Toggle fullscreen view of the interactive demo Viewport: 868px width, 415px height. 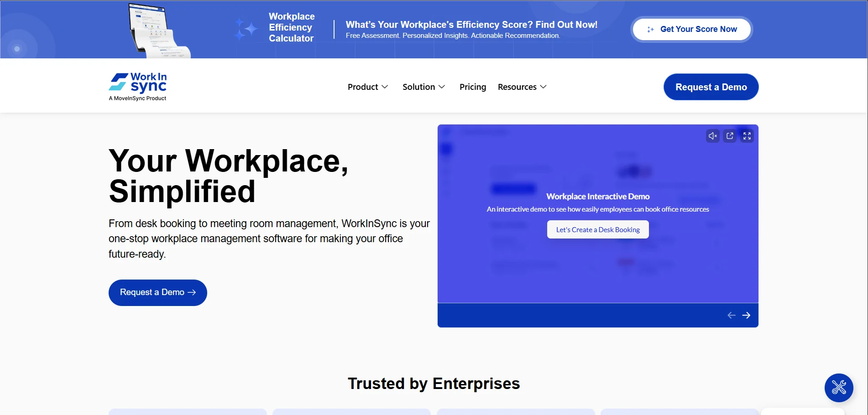pos(747,135)
